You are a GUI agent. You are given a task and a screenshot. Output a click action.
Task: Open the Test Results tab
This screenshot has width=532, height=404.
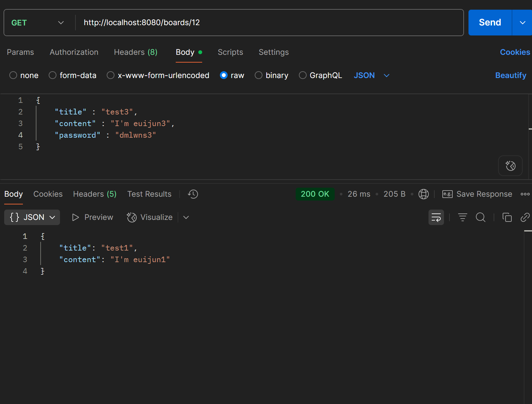click(149, 194)
